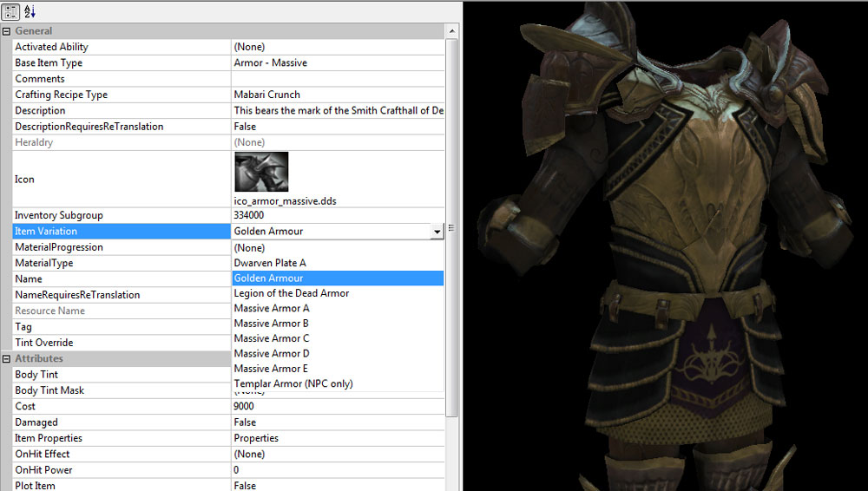Viewport: 868px width, 491px height.
Task: Switch property grid to Categorized view
Action: point(11,10)
